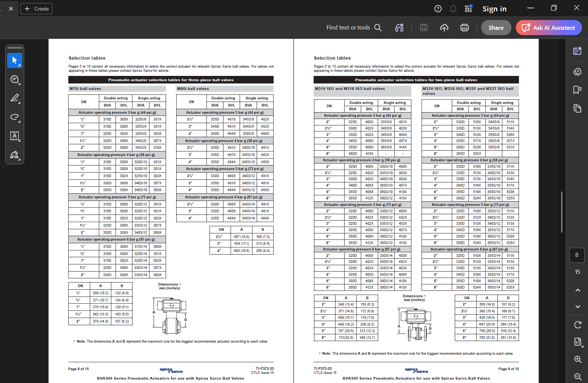Click the Find text or tools field
The image size is (588, 383).
click(348, 28)
